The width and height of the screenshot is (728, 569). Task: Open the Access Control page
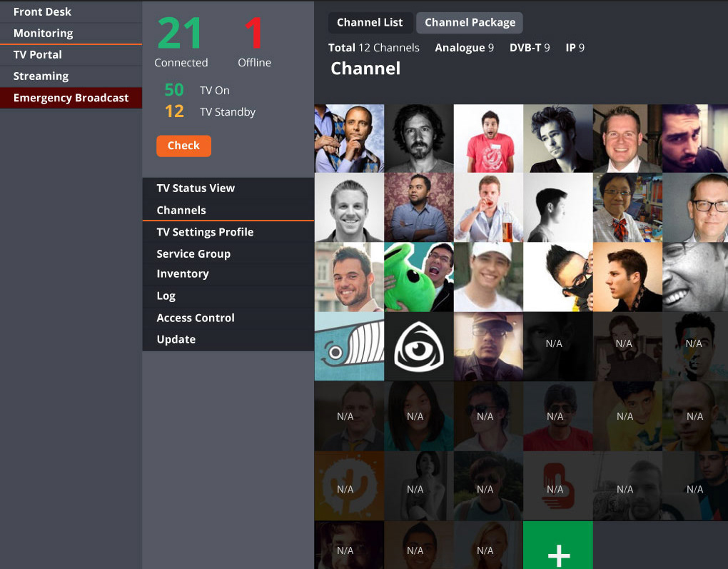pyautogui.click(x=228, y=318)
